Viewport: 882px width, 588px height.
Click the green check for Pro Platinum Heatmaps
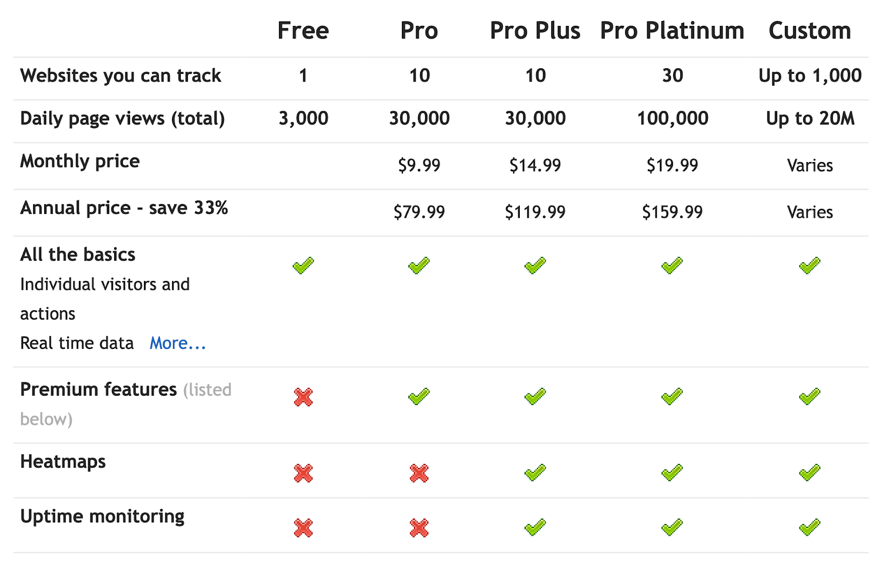(x=672, y=472)
